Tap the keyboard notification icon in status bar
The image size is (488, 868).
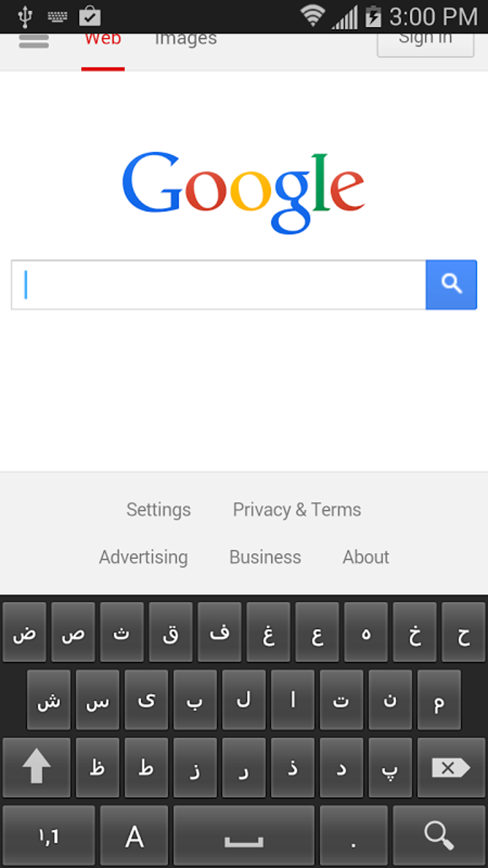(x=57, y=17)
